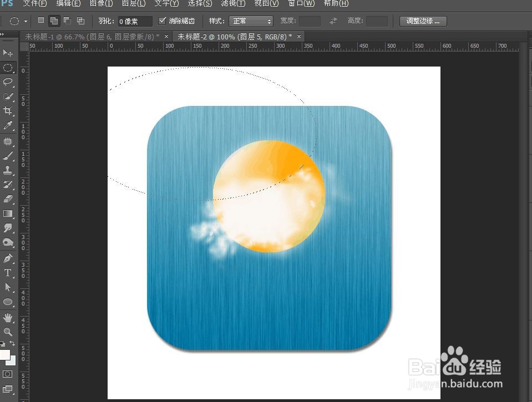532x402 pixels.
Task: Toggle Quick Mask mode
Action: (x=7, y=374)
